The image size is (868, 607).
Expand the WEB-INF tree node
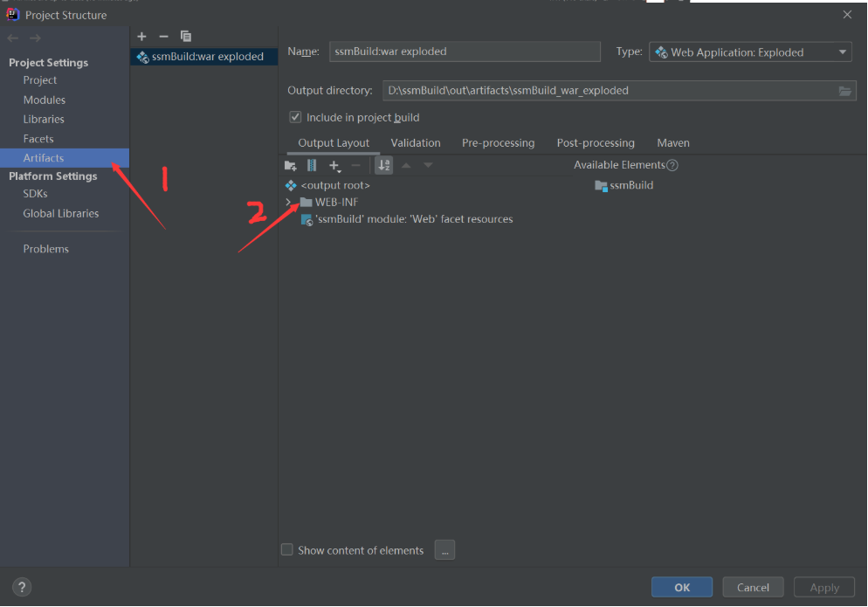(288, 201)
